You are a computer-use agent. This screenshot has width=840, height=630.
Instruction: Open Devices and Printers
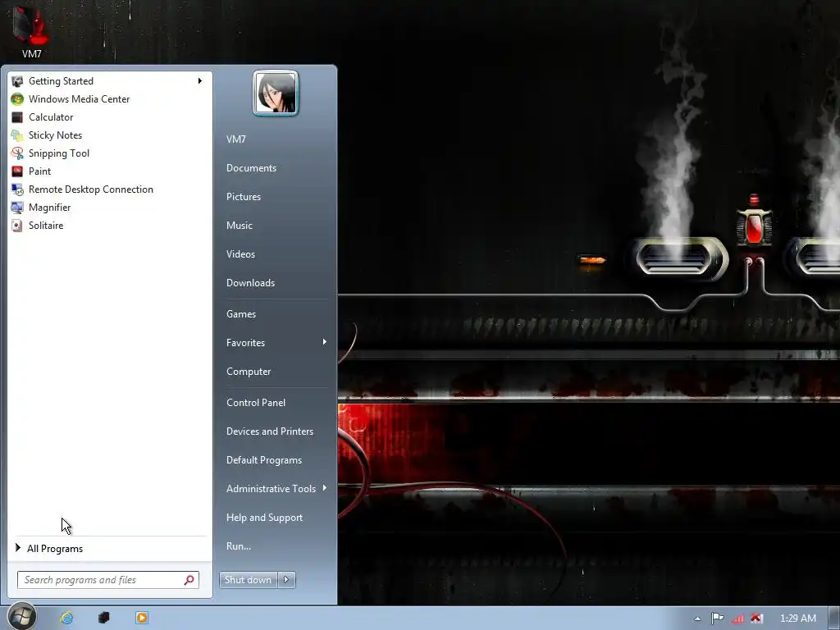269,431
